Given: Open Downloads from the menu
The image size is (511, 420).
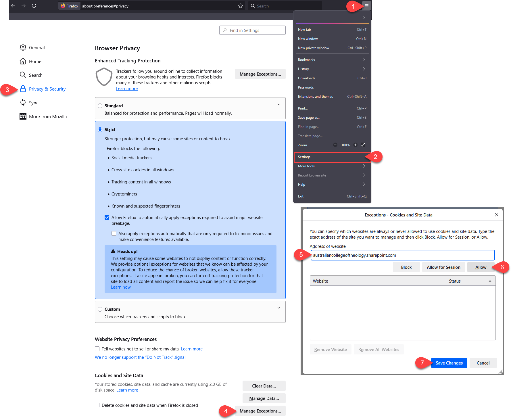Looking at the screenshot, I should click(x=332, y=78).
